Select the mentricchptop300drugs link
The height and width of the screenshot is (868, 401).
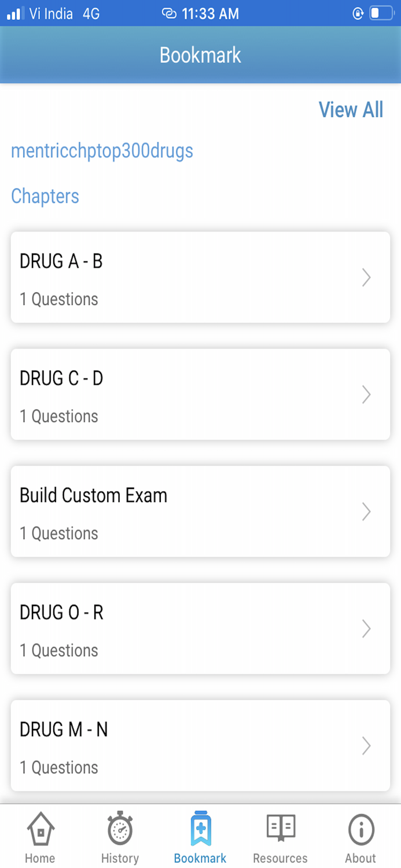coord(102,151)
